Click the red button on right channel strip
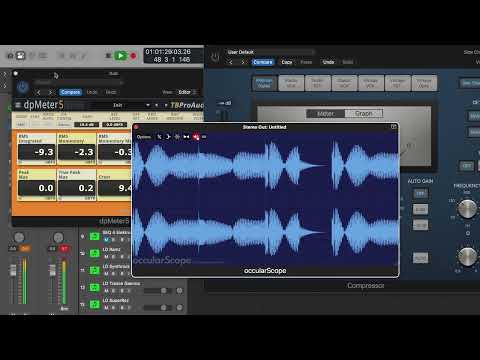Viewport: 480px width, 360px height. 64,248
